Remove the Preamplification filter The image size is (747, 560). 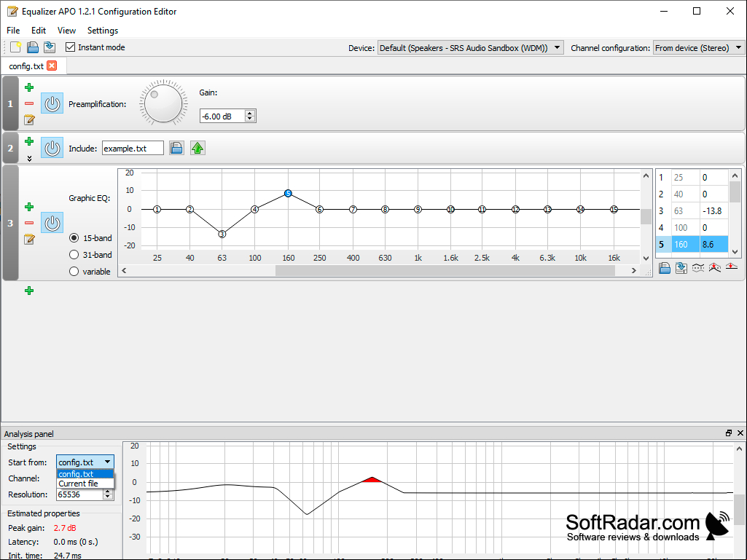point(29,103)
